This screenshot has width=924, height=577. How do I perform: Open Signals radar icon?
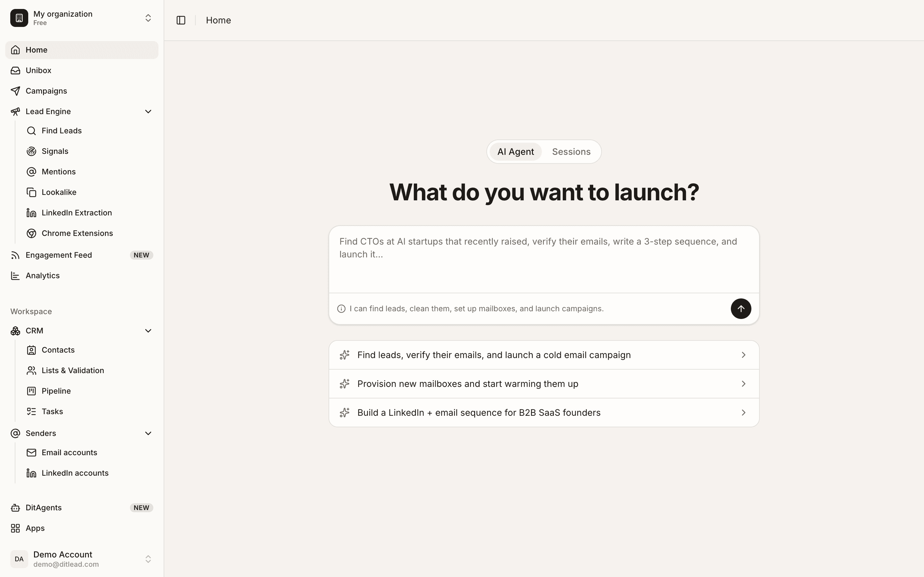(x=31, y=152)
